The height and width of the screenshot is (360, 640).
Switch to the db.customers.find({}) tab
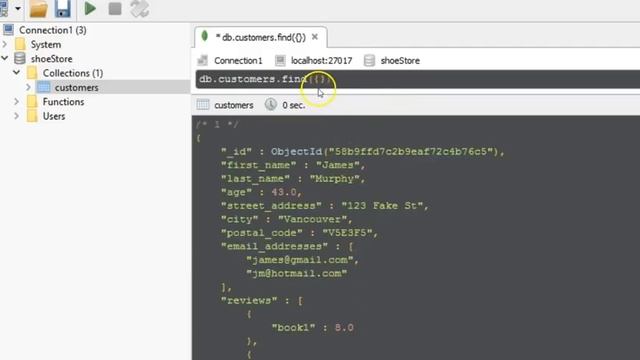click(x=260, y=38)
